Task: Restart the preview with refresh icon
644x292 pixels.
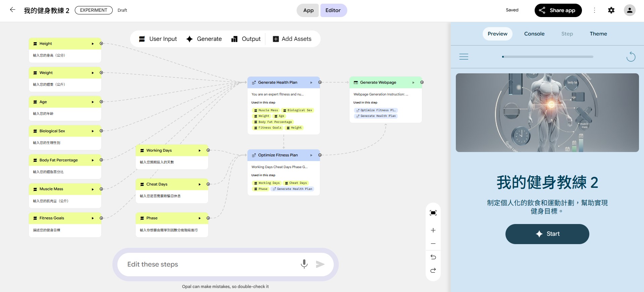Action: (631, 57)
